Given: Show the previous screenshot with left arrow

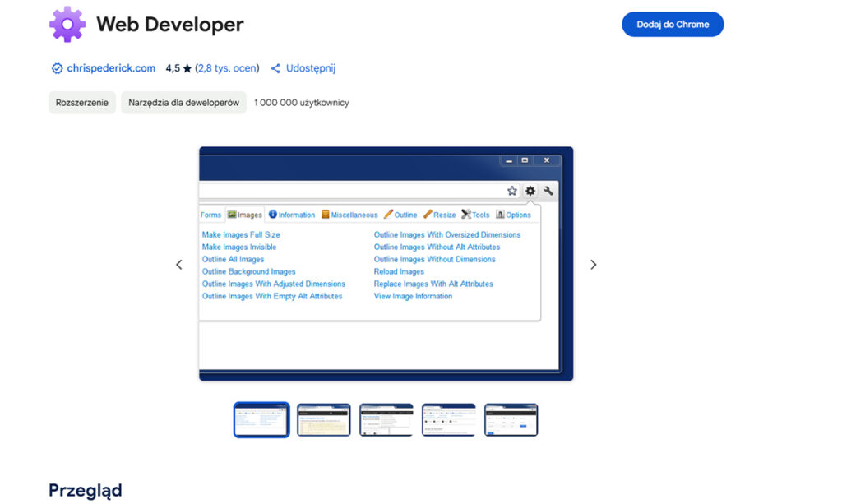Looking at the screenshot, I should [179, 265].
